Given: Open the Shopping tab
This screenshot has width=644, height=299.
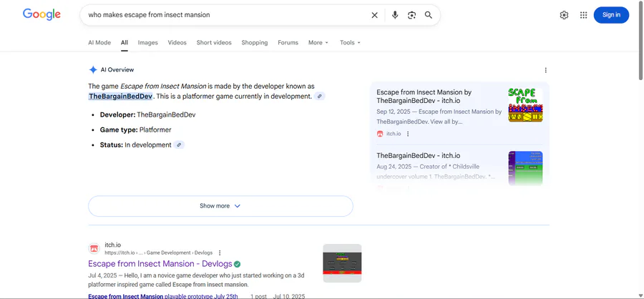Looking at the screenshot, I should [255, 43].
